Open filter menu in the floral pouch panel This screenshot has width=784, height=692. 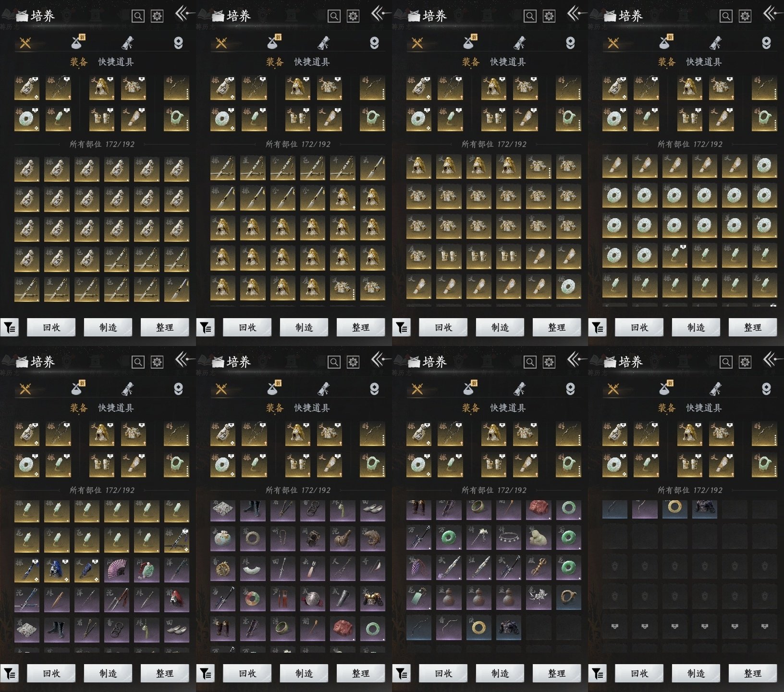[x=206, y=674]
